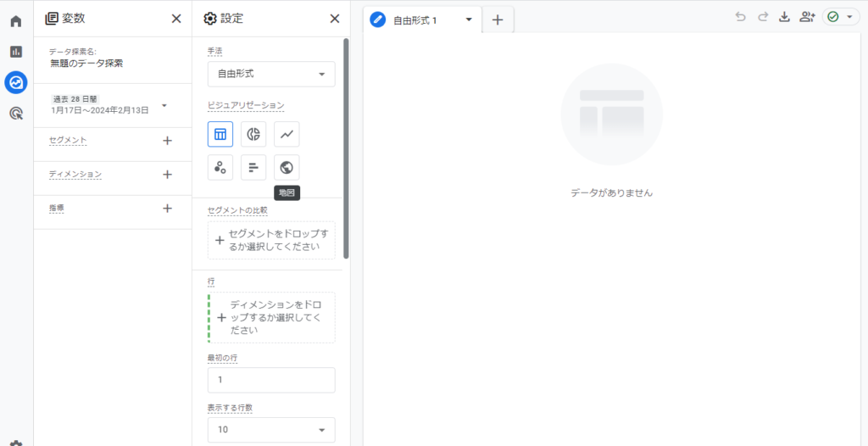Select the geo map visualization icon
The height and width of the screenshot is (446, 868).
click(x=287, y=167)
